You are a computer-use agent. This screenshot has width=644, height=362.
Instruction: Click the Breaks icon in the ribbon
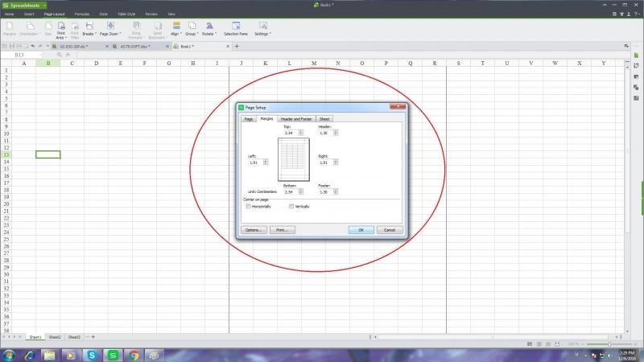tap(89, 27)
